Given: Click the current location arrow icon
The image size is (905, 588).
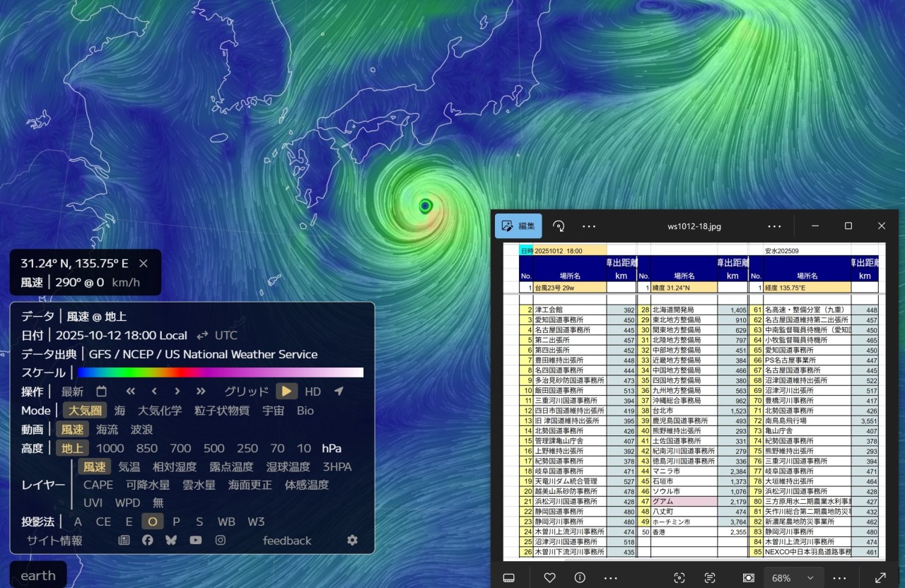Looking at the screenshot, I should pyautogui.click(x=339, y=392).
